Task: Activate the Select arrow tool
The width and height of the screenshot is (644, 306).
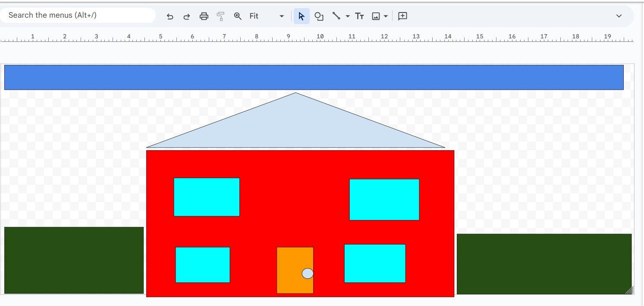Action: pyautogui.click(x=301, y=16)
